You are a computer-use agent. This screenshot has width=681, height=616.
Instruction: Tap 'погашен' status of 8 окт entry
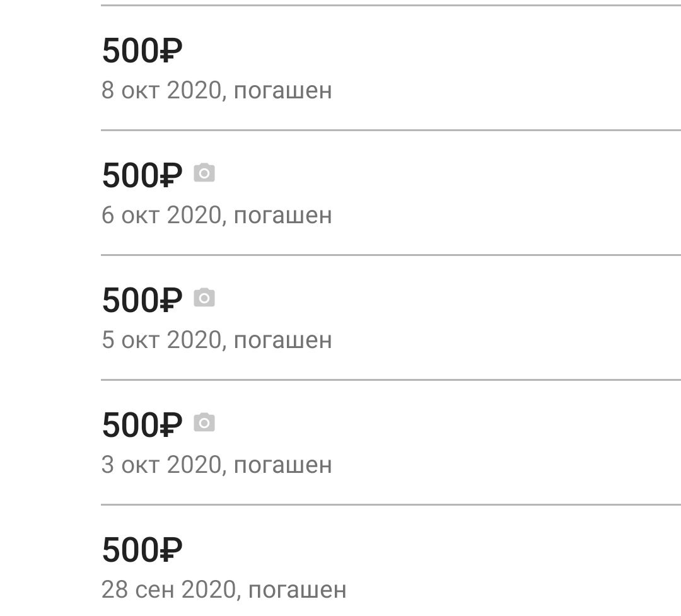[283, 91]
